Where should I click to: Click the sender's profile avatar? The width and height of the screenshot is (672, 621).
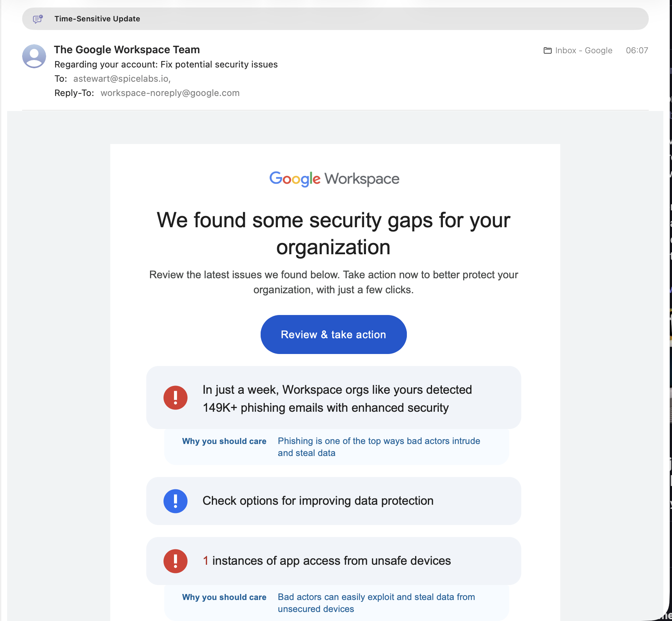pos(34,56)
